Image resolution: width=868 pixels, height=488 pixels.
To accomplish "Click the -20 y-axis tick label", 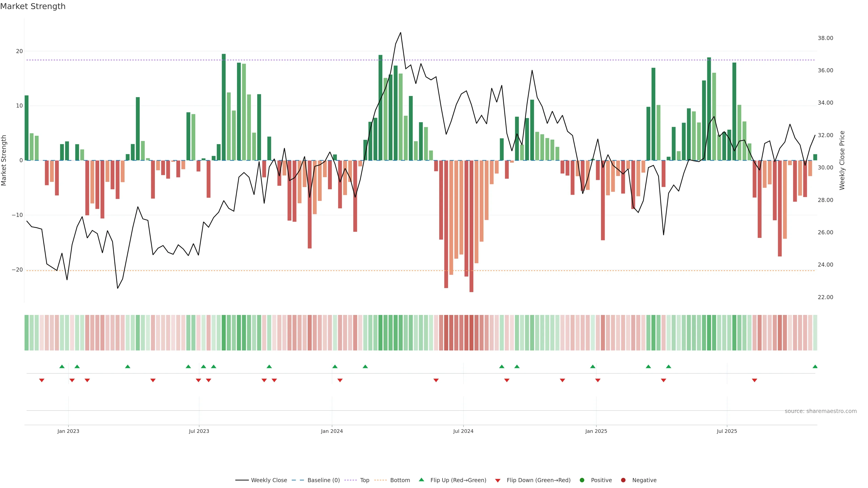I will (17, 270).
